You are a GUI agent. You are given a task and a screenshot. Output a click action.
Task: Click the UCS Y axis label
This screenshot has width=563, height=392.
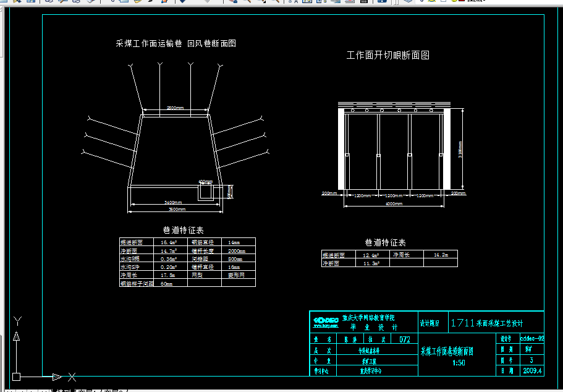point(17,321)
